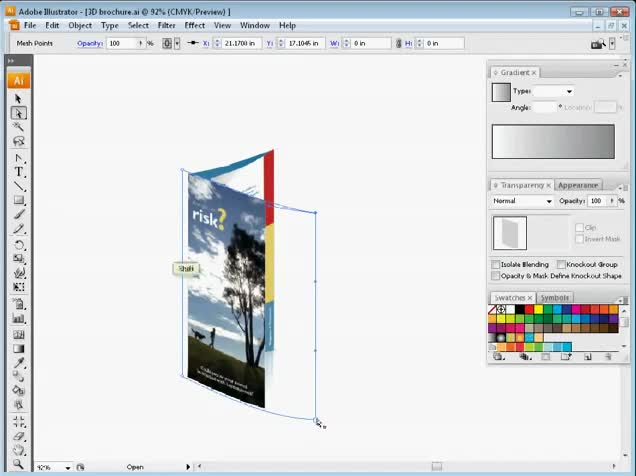Click the Y coordinate label link
The height and width of the screenshot is (476, 636).
[270, 43]
